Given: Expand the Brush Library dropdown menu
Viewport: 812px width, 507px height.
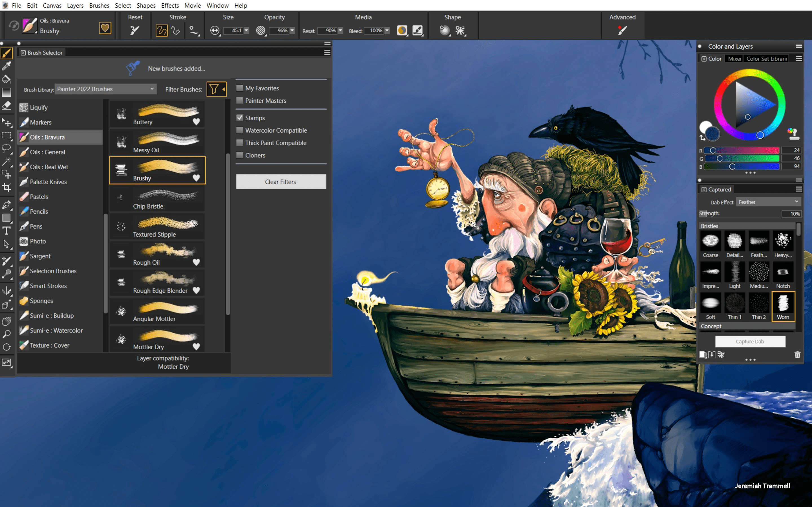Looking at the screenshot, I should tap(105, 89).
